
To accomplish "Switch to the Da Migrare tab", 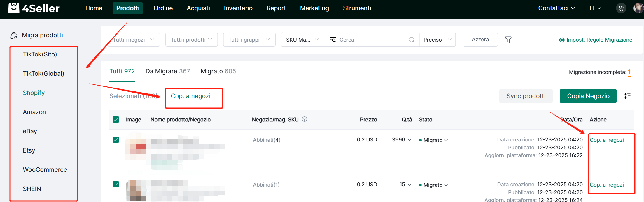I will 167,71.
